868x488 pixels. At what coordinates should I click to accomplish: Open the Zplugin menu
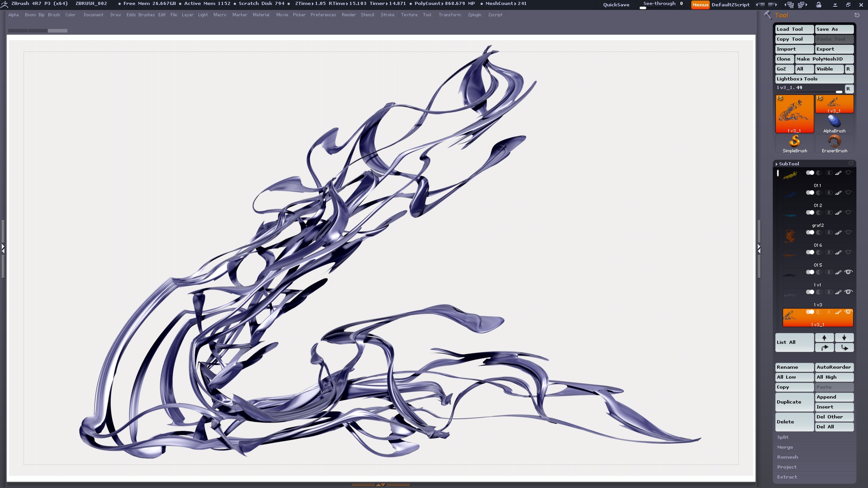pyautogui.click(x=474, y=15)
